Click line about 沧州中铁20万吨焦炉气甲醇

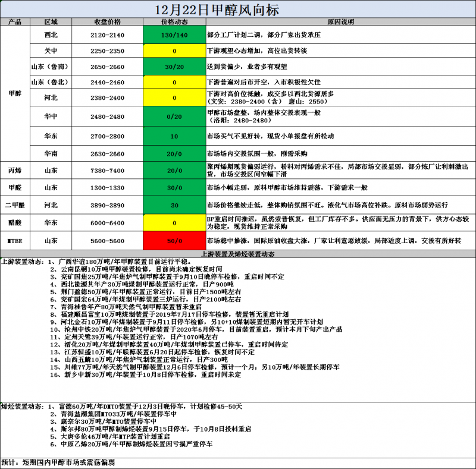pyautogui.click(x=196, y=329)
